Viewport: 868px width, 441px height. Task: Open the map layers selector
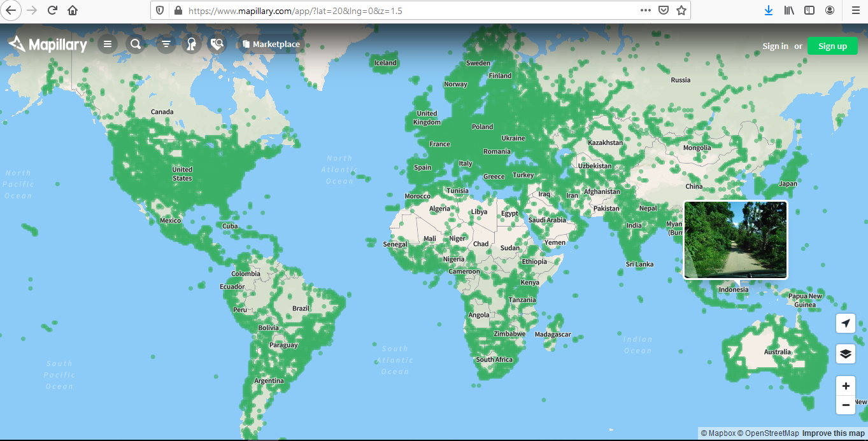[845, 354]
